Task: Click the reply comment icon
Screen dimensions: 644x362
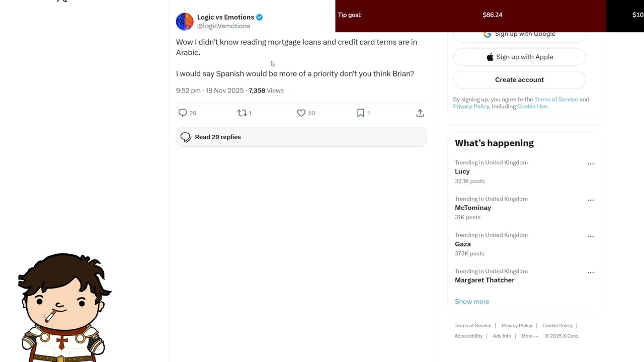Action: tap(183, 113)
